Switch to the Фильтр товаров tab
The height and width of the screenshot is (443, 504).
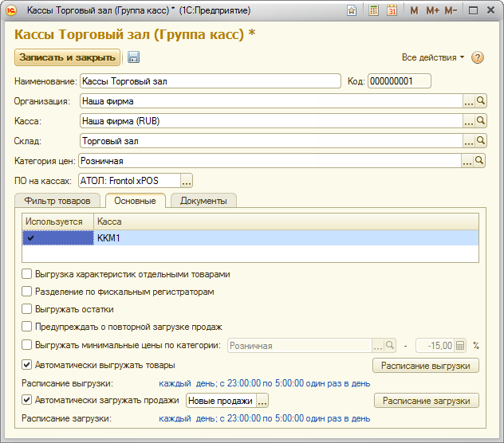[x=57, y=201]
